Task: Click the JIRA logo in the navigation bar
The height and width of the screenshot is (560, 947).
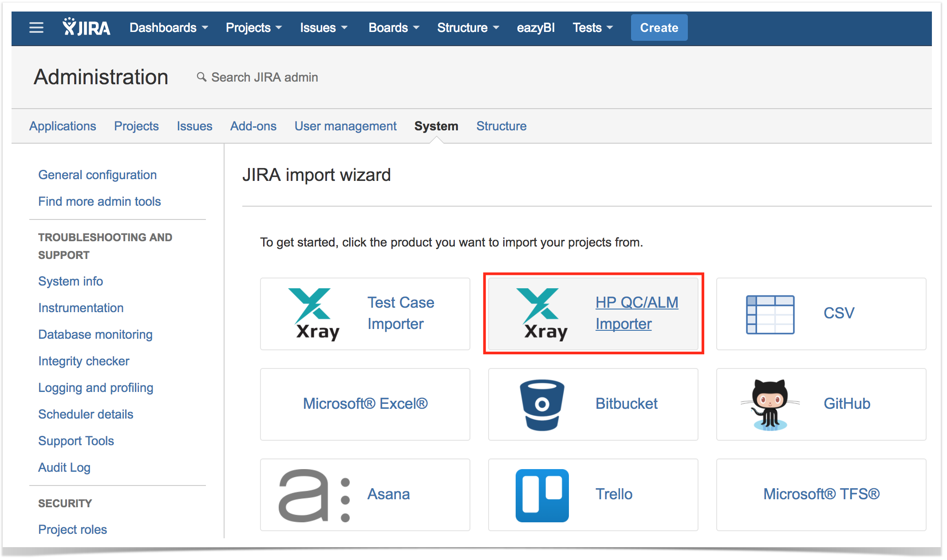Action: click(87, 27)
